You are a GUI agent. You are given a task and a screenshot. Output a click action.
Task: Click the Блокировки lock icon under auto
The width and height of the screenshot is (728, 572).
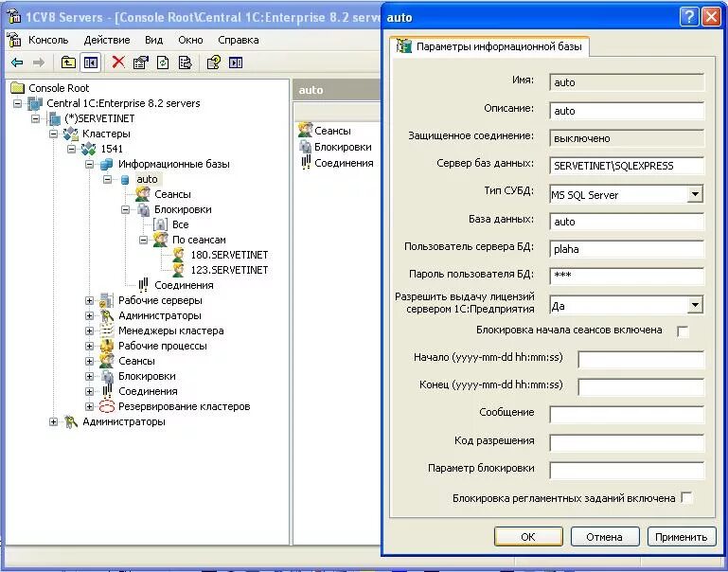[143, 209]
